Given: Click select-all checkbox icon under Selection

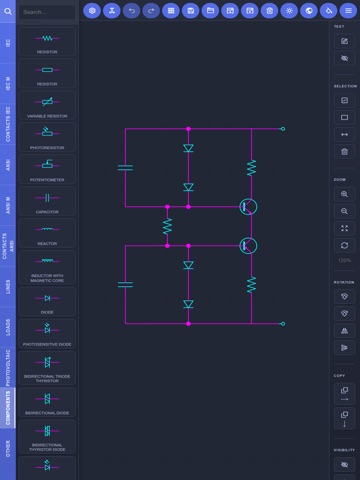Looking at the screenshot, I should (344, 100).
